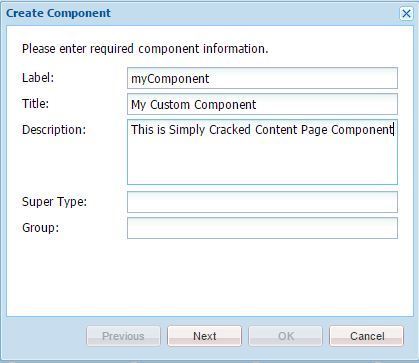Click the "Super Type:" field caption
419x363 pixels.
click(x=54, y=202)
